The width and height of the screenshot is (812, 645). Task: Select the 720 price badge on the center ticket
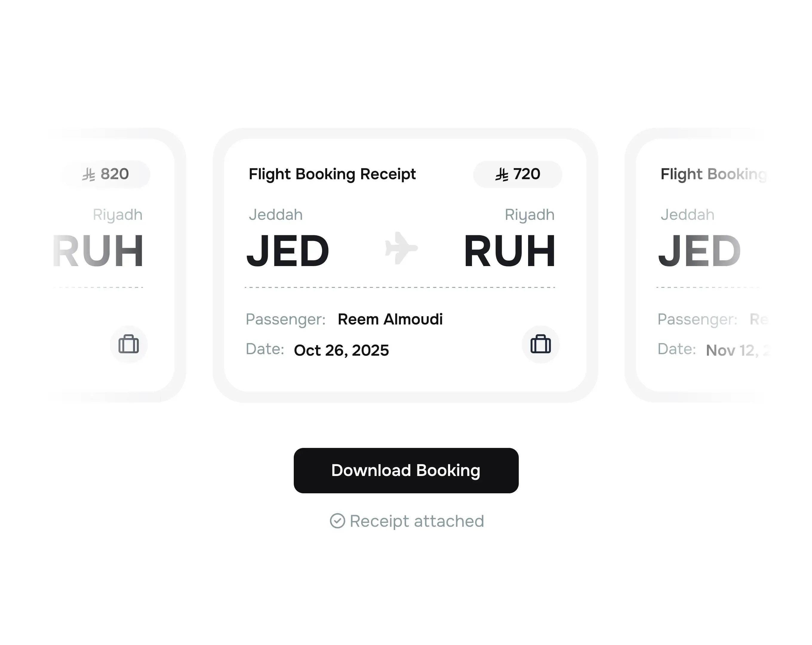click(x=517, y=174)
